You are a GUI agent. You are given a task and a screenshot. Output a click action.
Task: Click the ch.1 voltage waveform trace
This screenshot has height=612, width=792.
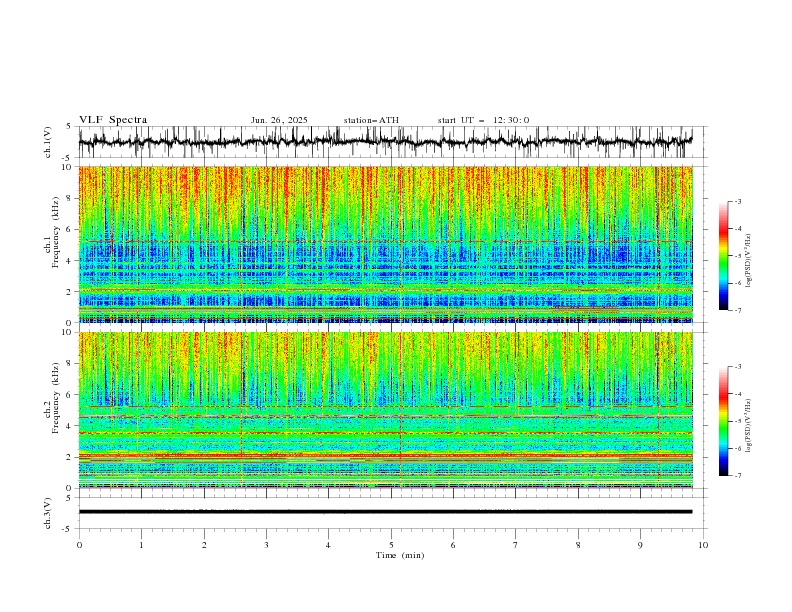coord(385,141)
